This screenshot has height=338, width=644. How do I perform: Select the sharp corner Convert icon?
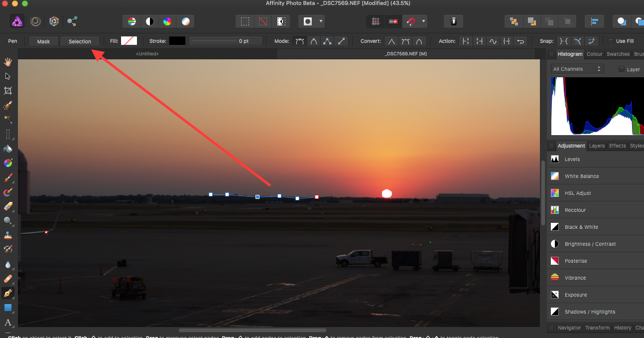pos(391,41)
